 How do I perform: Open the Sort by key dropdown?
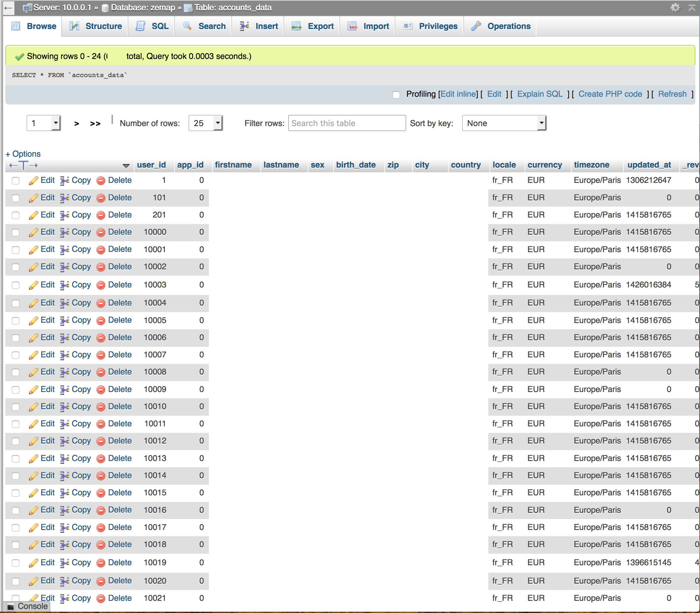click(x=504, y=123)
